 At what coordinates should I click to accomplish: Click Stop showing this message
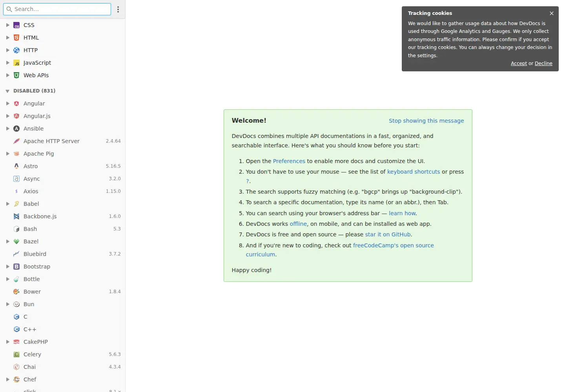426,121
